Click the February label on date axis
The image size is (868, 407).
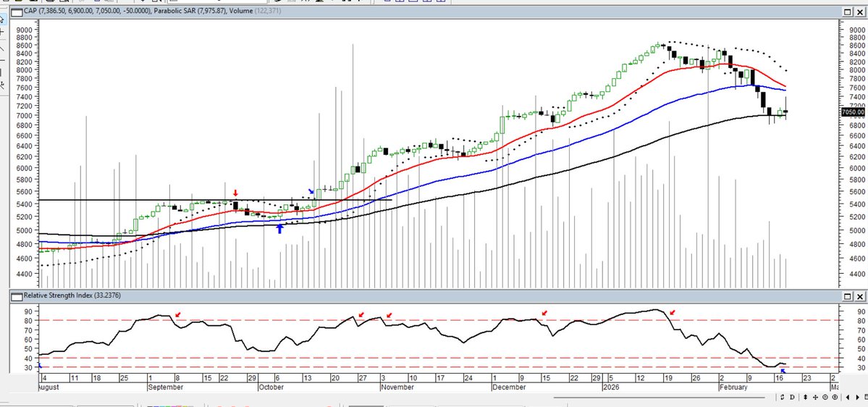733,387
